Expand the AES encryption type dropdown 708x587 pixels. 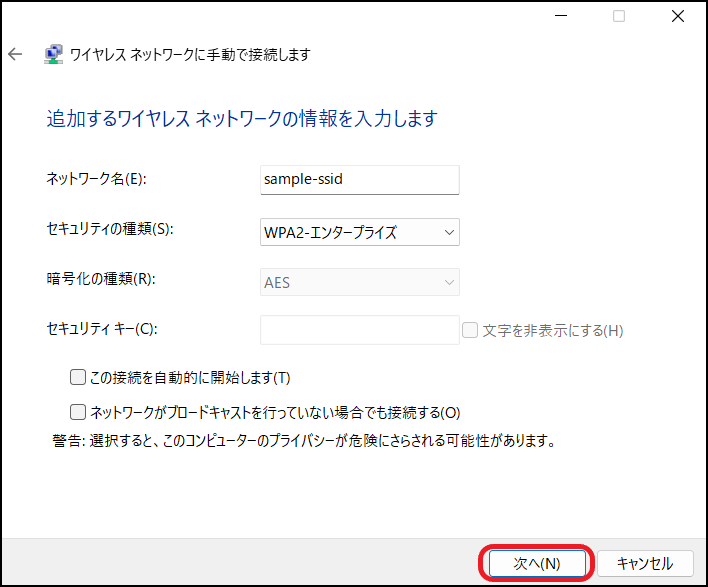358,283
